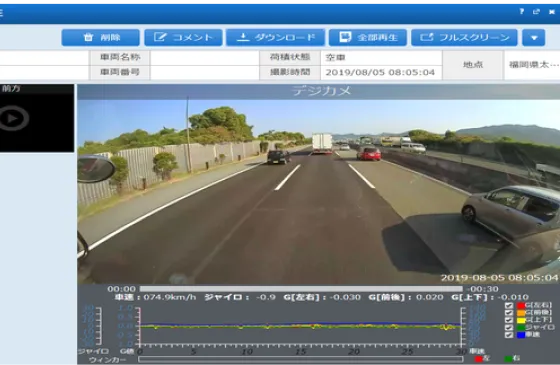Click the download arrow icon
This screenshot has height=365, width=560.
pyautogui.click(x=243, y=37)
